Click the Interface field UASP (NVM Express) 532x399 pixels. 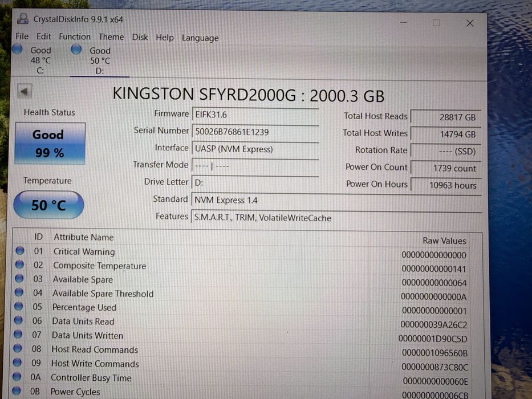click(255, 149)
